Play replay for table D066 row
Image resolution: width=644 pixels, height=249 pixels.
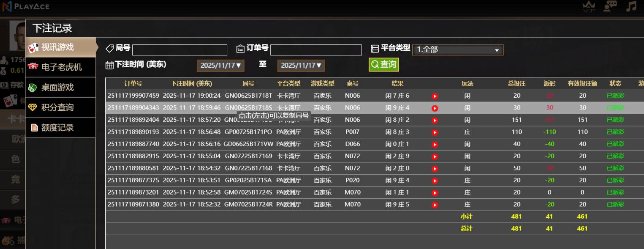coord(435,145)
